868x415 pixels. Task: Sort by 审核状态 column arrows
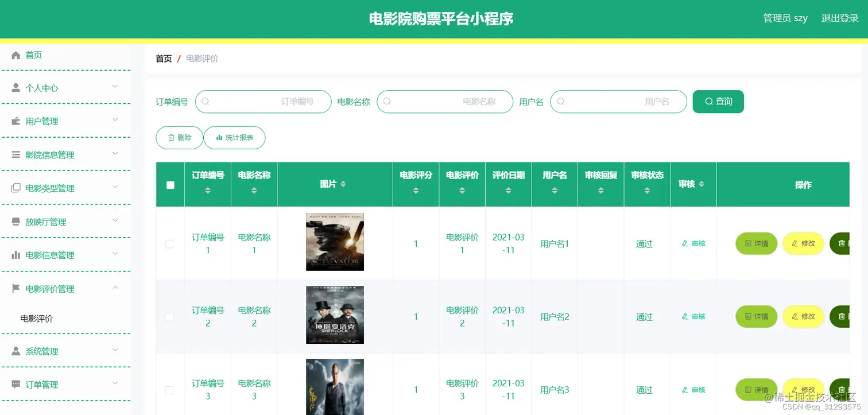click(647, 190)
